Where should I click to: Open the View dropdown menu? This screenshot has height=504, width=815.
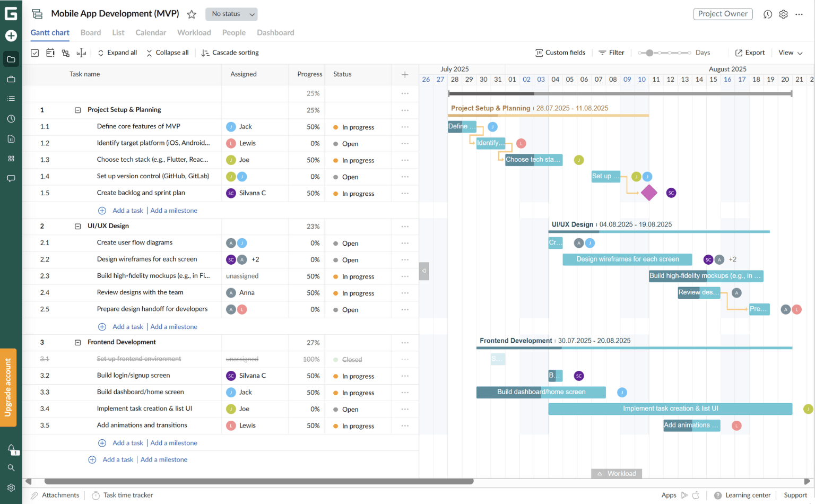790,53
